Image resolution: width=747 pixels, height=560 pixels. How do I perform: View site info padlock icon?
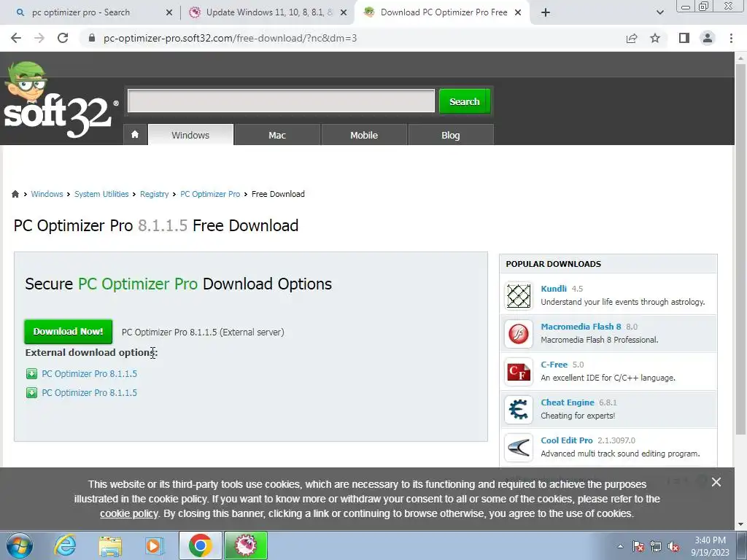pyautogui.click(x=93, y=38)
